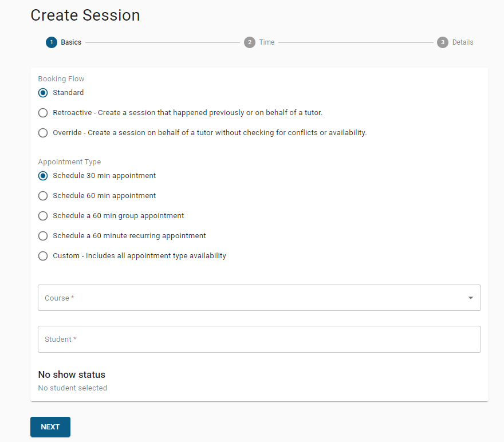Viewport: 504px width, 442px height.
Task: Choose the Custom appointment type
Action: click(x=43, y=256)
